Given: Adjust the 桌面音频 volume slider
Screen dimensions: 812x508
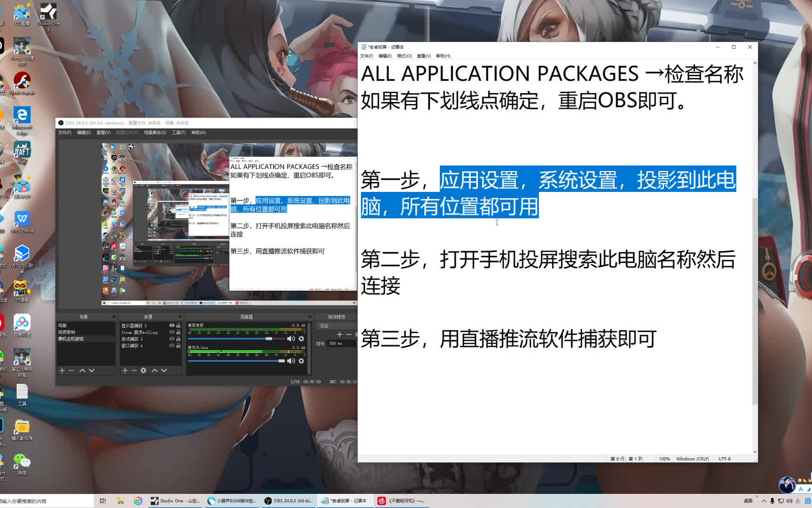Looking at the screenshot, I should 236,339.
